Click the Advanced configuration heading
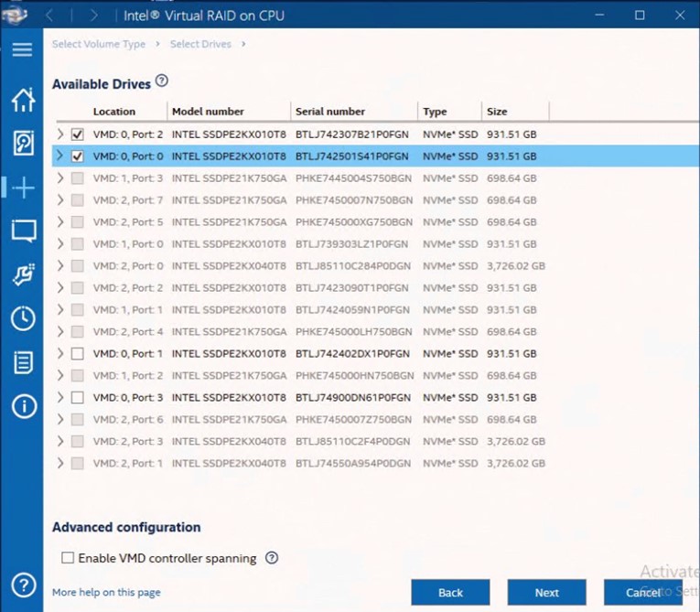Image resolution: width=700 pixels, height=612 pixels. pos(126,527)
